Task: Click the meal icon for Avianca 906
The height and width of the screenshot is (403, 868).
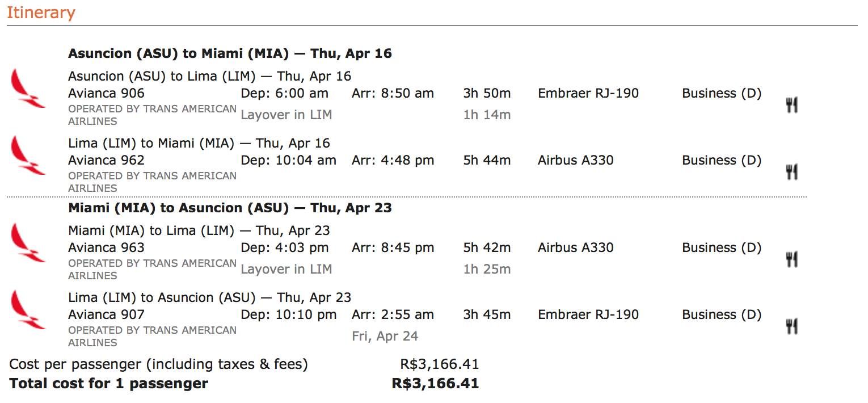Action: coord(792,105)
